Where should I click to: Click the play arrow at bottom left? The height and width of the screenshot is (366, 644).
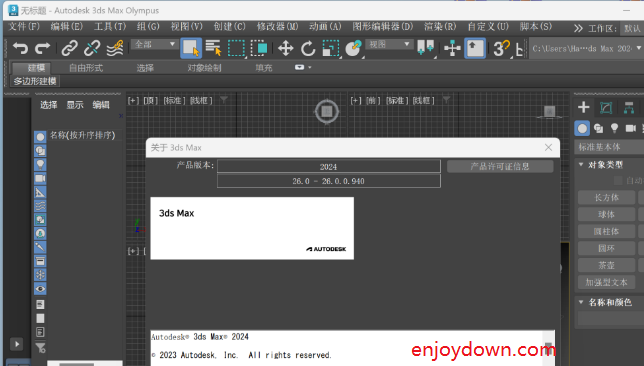[16, 344]
